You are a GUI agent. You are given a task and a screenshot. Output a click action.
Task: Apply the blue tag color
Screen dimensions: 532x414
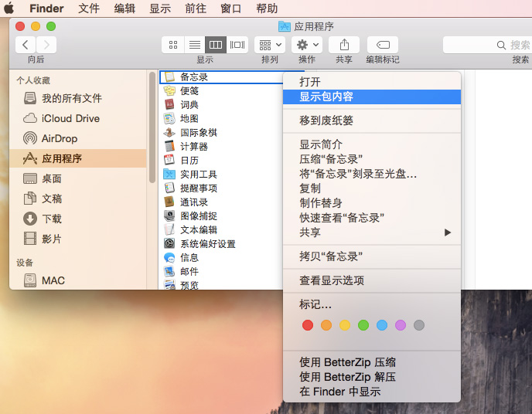coord(382,325)
